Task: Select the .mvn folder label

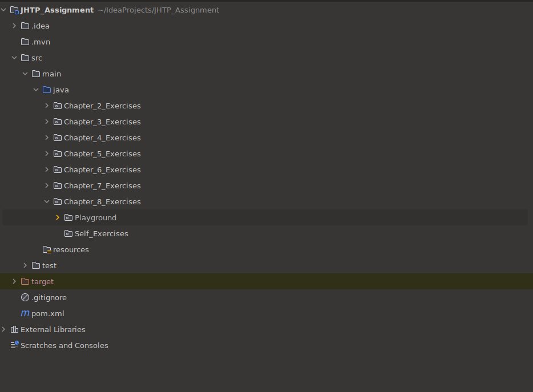Action: tap(41, 42)
